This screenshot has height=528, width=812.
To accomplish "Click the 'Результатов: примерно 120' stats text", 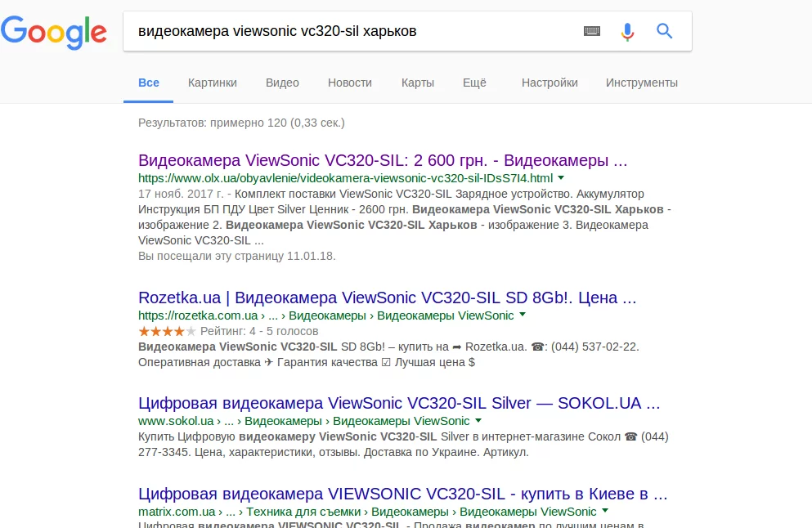I will click(x=241, y=123).
